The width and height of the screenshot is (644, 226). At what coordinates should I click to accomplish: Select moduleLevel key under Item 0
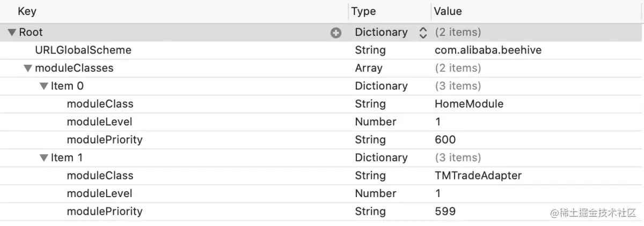99,122
